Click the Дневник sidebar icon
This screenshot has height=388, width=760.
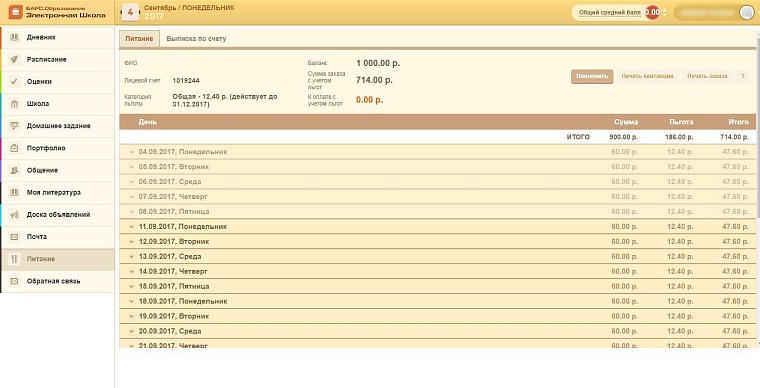(15, 37)
